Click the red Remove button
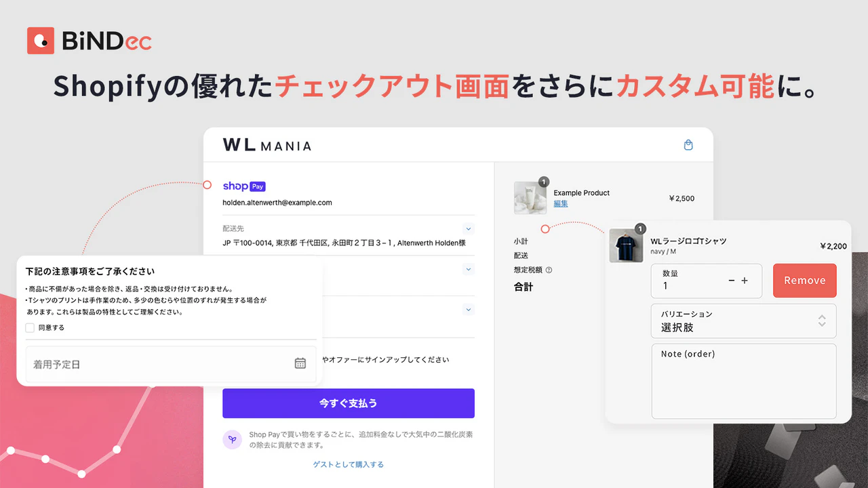868x488 pixels. coord(804,281)
